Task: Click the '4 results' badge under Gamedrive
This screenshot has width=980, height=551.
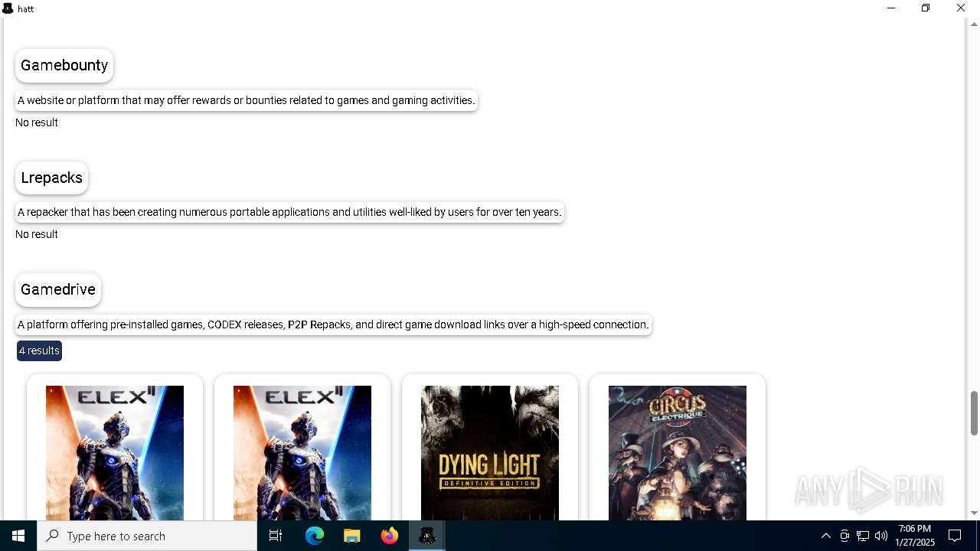Action: (39, 350)
